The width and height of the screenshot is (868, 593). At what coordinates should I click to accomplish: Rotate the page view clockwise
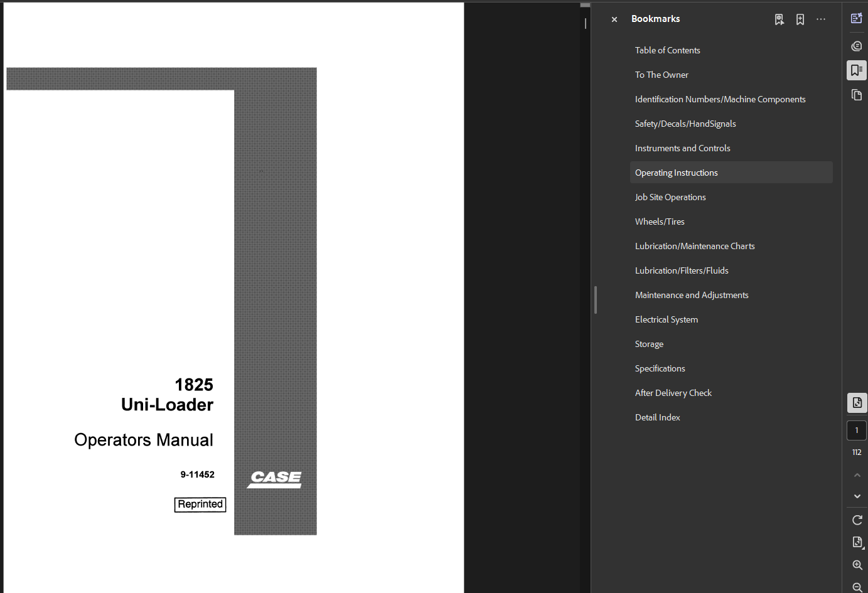857,520
